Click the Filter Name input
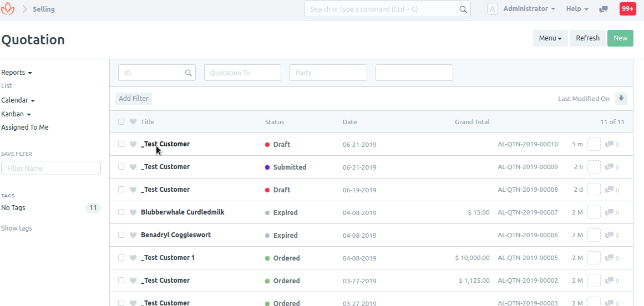This screenshot has height=306, width=644. pyautogui.click(x=51, y=168)
